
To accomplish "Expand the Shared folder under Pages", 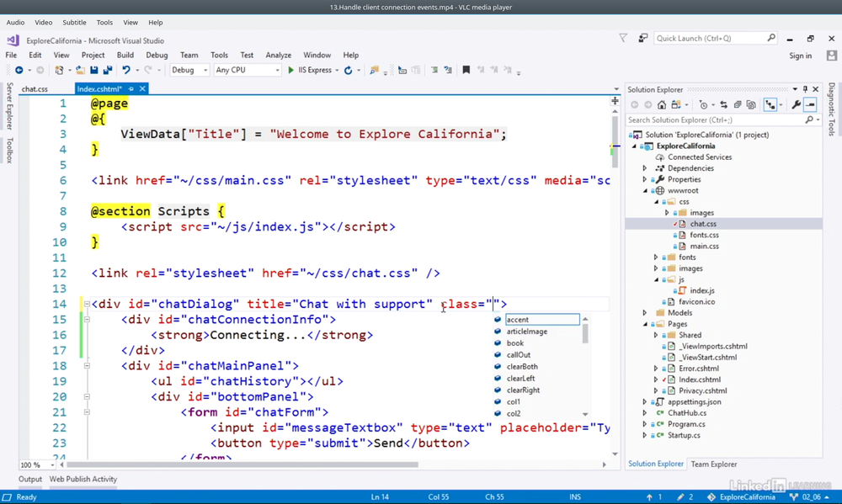I will pyautogui.click(x=656, y=335).
